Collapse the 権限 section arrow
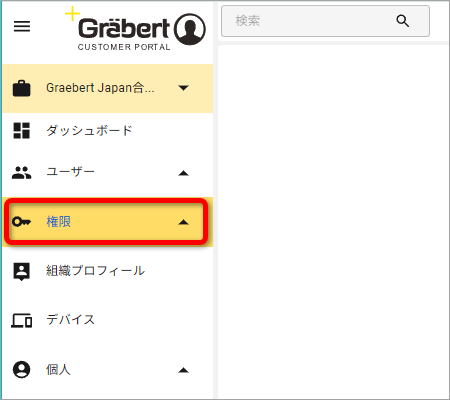The width and height of the screenshot is (450, 400). pos(183,222)
